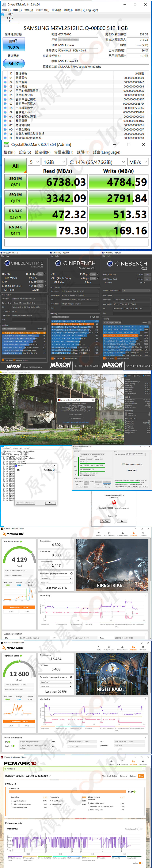The height and width of the screenshot is (868, 152).
Task: Close the Corona 1.3 Benchmark Result dialog
Action: coord(93,400)
